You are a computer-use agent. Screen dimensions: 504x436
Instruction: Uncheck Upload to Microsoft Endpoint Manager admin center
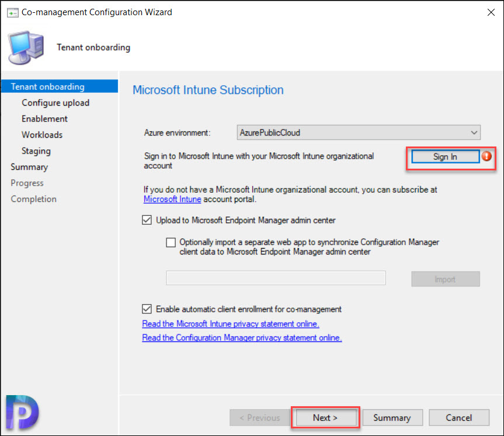147,220
